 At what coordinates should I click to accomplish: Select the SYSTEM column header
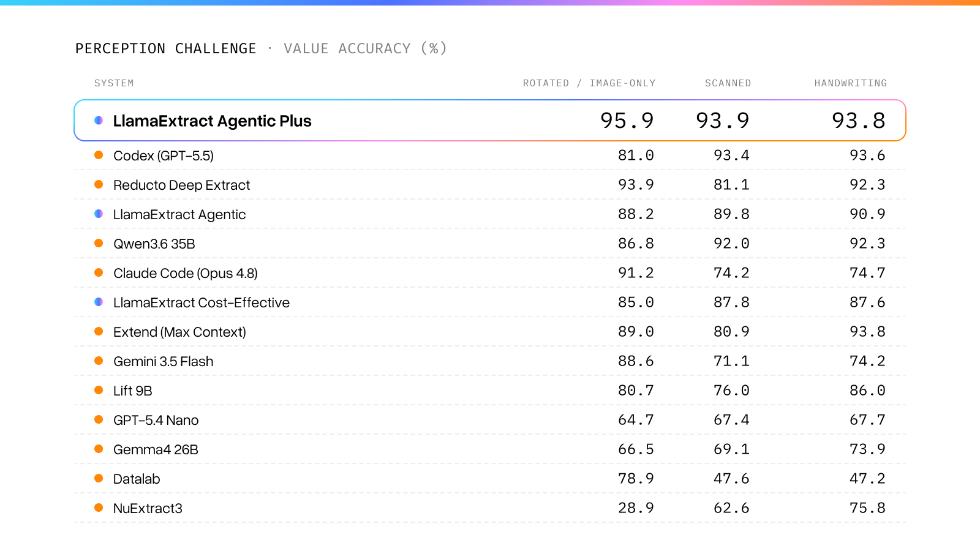[114, 83]
